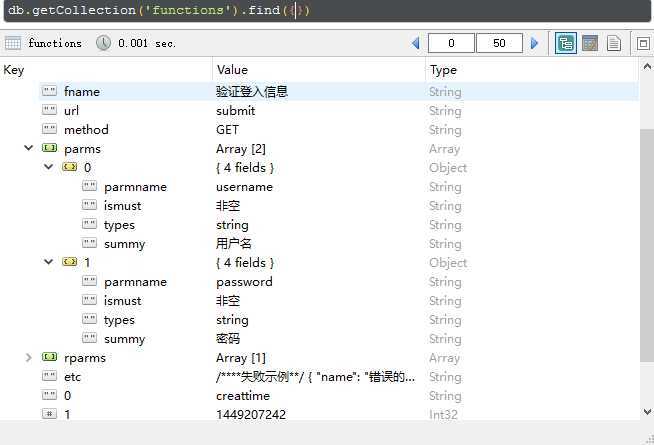Viewport: 654px width, 445px height.
Task: Click the string icon of the etc row
Action: (x=49, y=376)
